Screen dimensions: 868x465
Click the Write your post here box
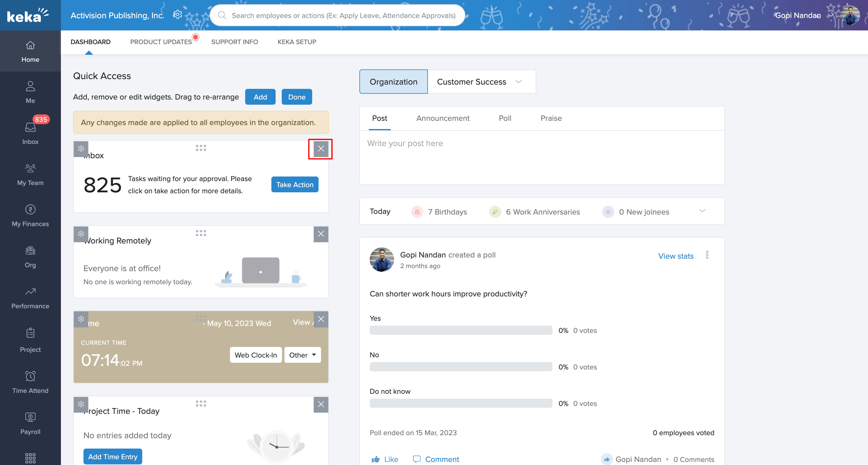tap(542, 158)
